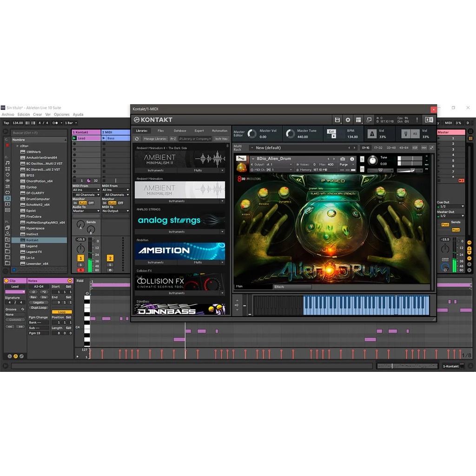The height and width of the screenshot is (476, 476).
Task: Toggle track activator 1 on Kontakt track
Action: 80,258
